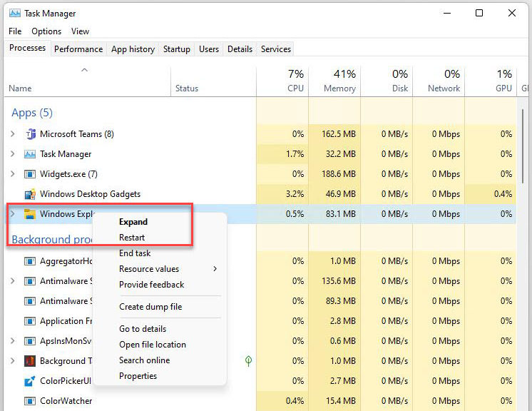
Task: Click the AggregatorHost process icon
Action: click(30, 261)
